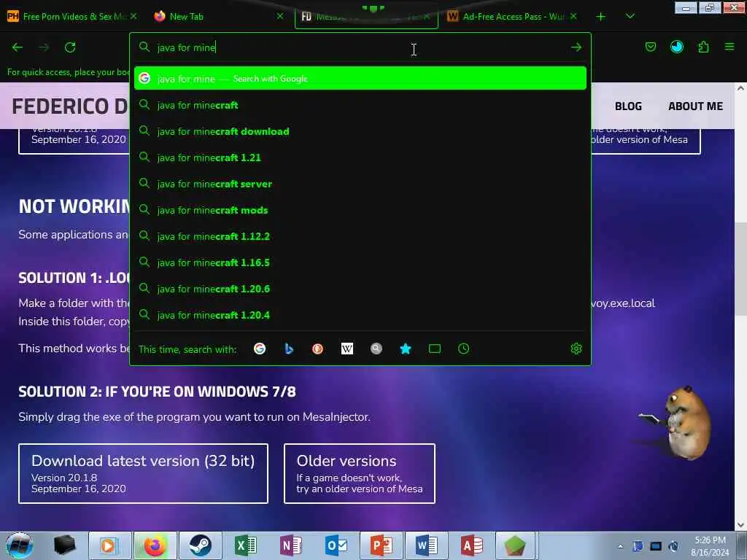Launch Firefox from the taskbar
The height and width of the screenshot is (560, 747).
pyautogui.click(x=155, y=545)
